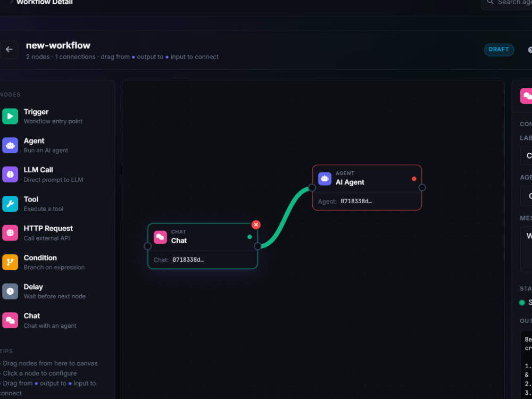The width and height of the screenshot is (532, 399).
Task: Select the Trigger node green play icon
Action: click(10, 117)
